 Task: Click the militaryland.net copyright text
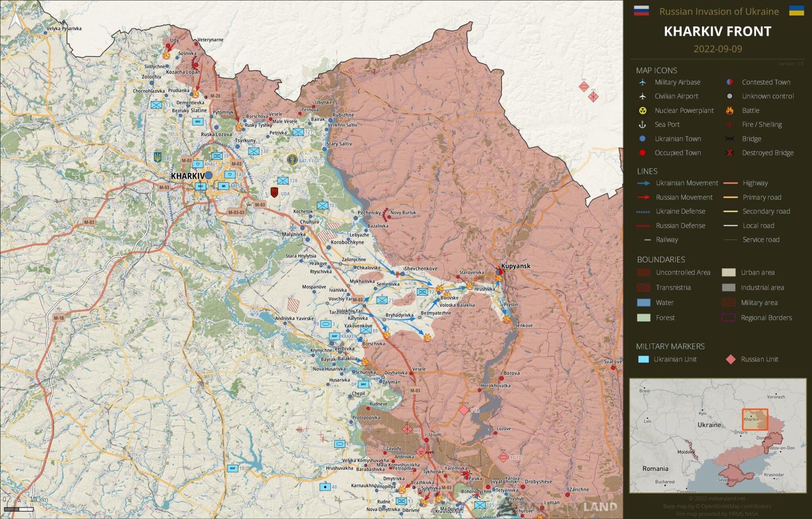717,498
